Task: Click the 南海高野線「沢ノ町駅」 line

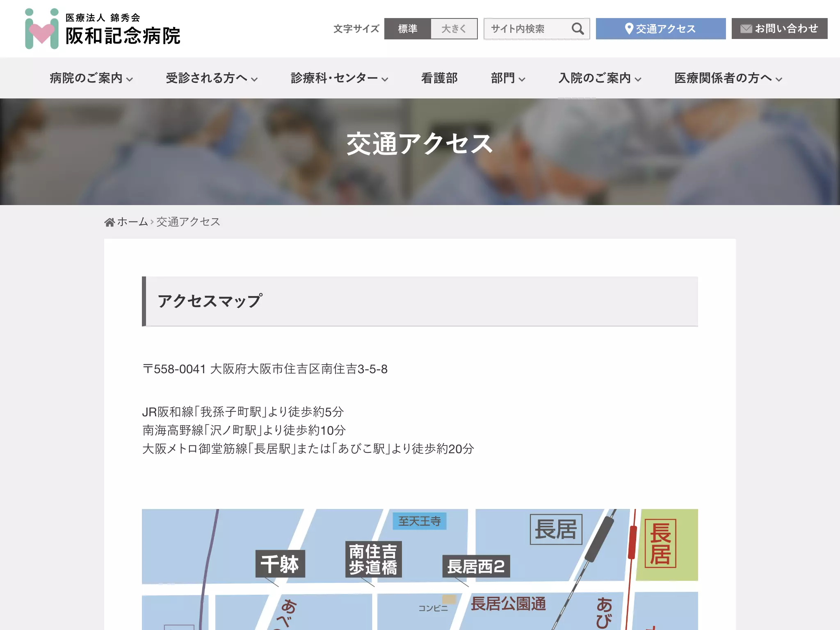Action: click(244, 430)
